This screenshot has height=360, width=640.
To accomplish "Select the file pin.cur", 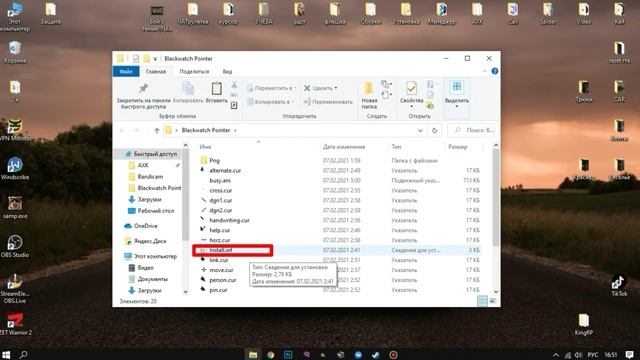I will [218, 290].
